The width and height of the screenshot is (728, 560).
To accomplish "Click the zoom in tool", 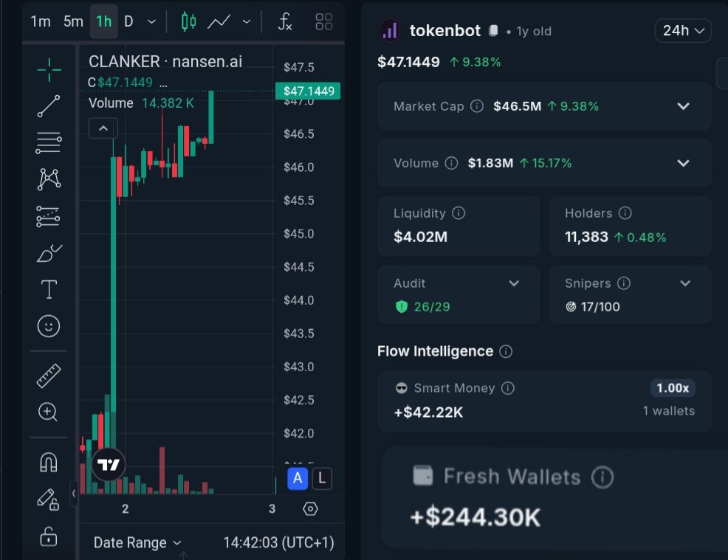I will coord(49,412).
